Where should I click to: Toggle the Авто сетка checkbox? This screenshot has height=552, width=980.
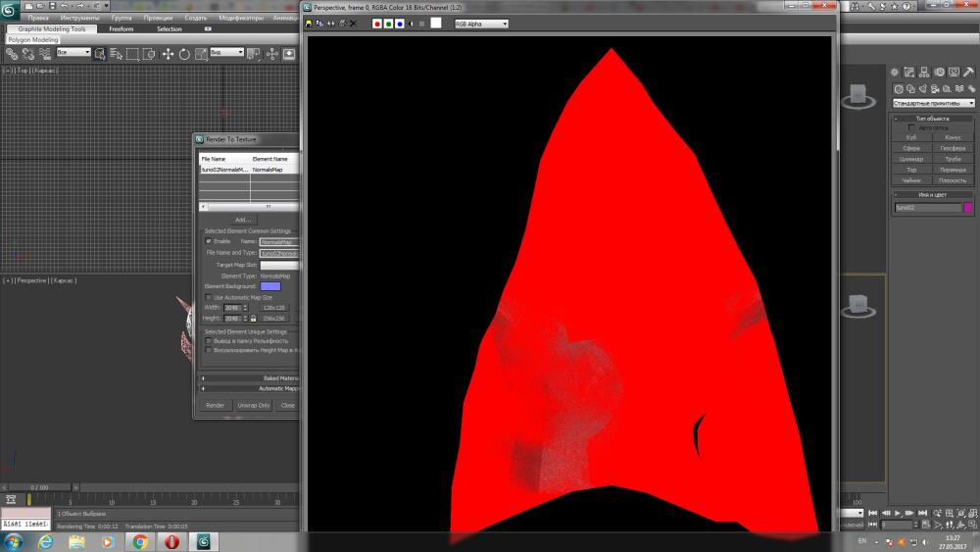point(911,127)
